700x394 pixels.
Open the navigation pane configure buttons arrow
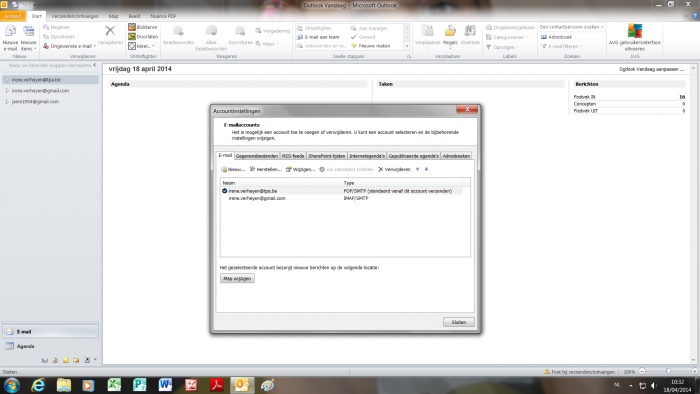95,360
